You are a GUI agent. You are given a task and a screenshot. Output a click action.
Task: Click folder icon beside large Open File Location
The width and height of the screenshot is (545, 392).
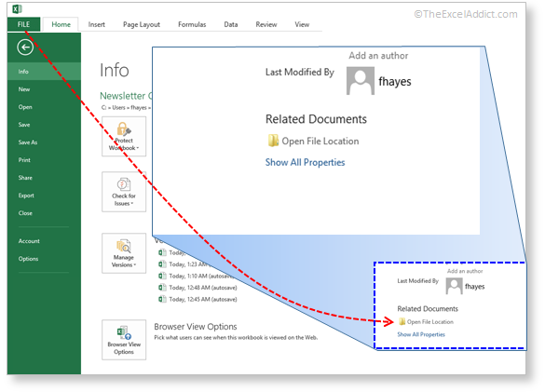[x=273, y=141]
